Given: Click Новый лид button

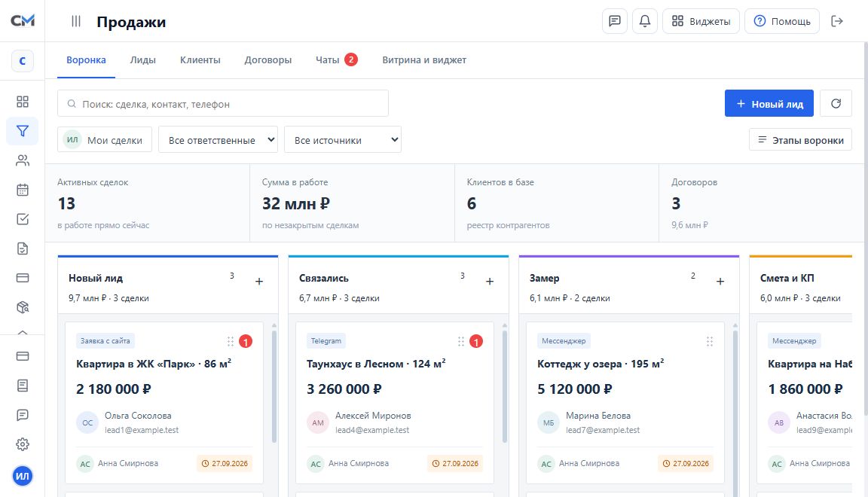Looking at the screenshot, I should 769,103.
